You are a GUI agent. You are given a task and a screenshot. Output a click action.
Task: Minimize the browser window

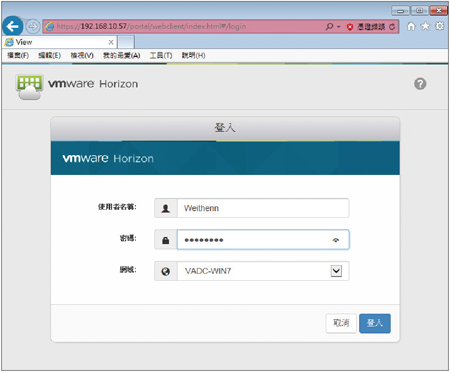coord(400,11)
